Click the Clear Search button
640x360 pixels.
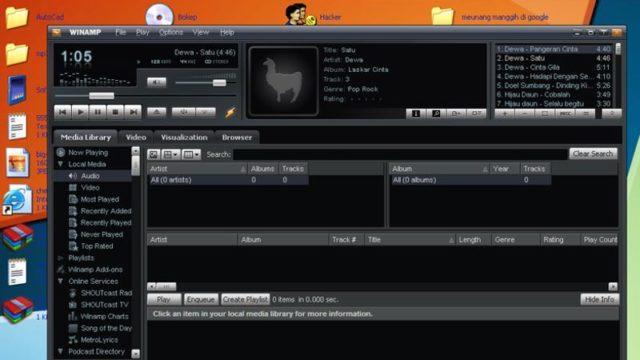(593, 154)
